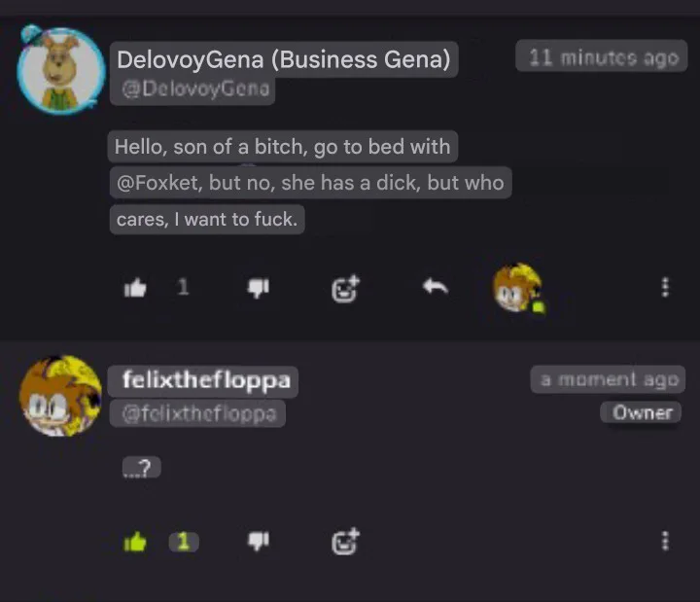
Task: Like DelovoyGena's comment with thumbs up
Action: click(135, 288)
